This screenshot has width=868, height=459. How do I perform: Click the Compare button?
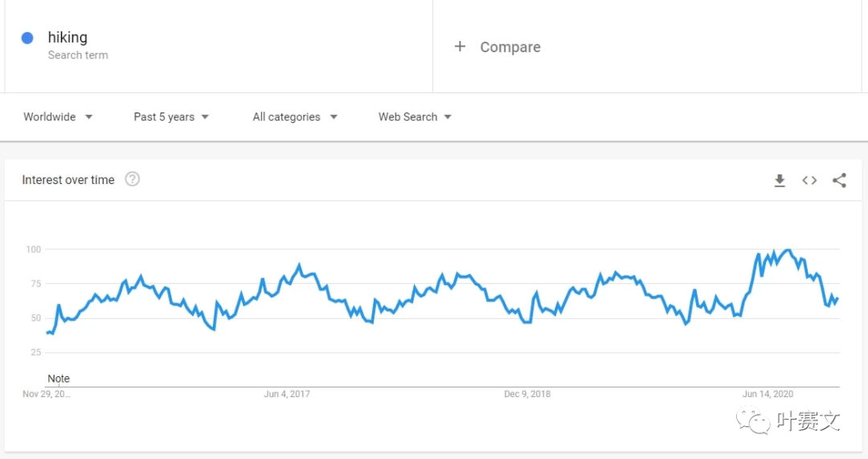510,47
